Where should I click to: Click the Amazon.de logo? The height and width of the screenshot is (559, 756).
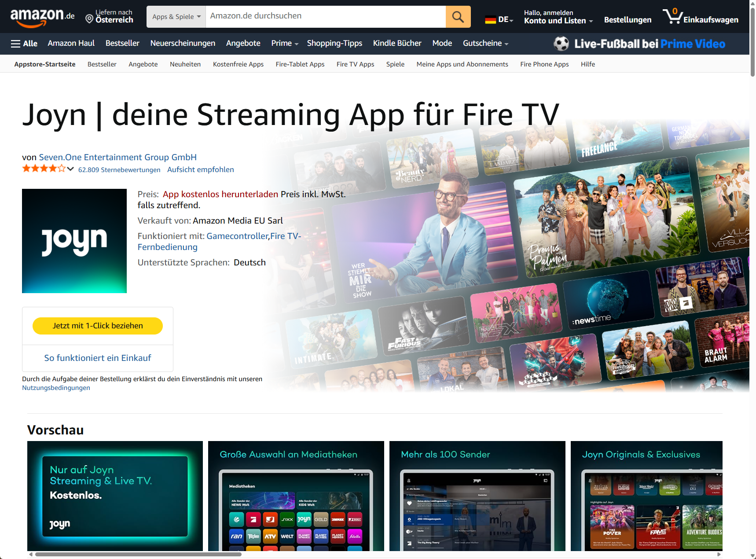click(42, 18)
